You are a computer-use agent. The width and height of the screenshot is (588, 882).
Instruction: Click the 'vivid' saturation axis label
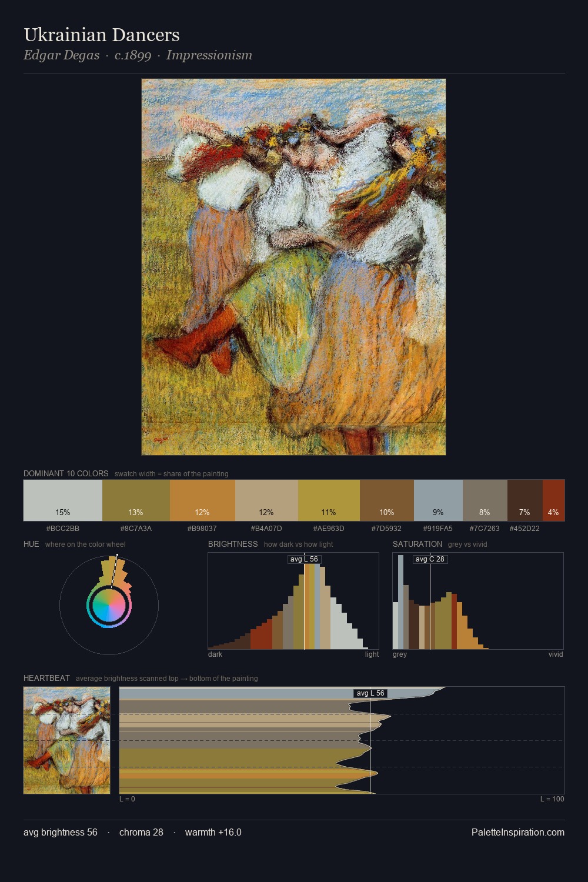(556, 654)
